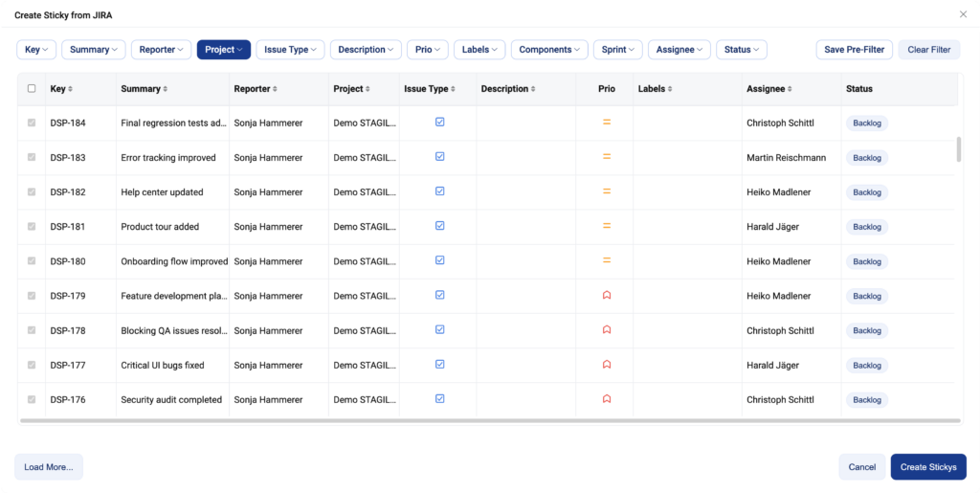Sort by Labels column arrows

pyautogui.click(x=669, y=89)
